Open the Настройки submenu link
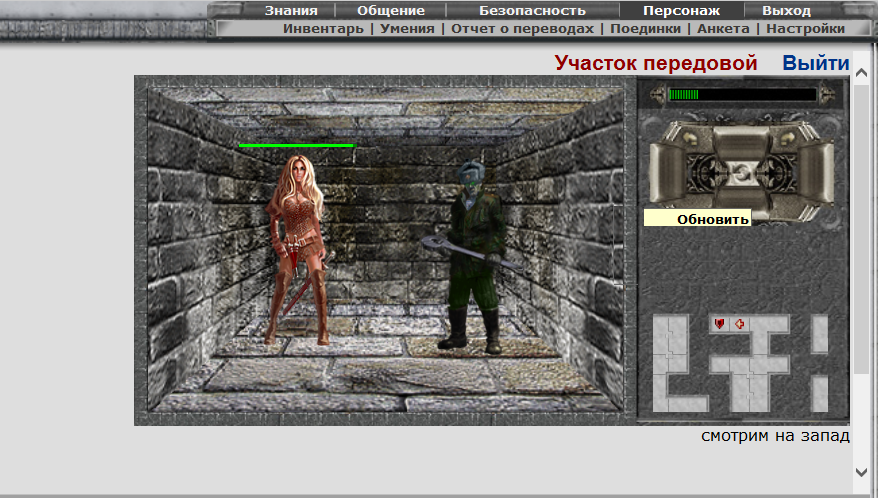The width and height of the screenshot is (878, 498). pyautogui.click(x=805, y=29)
